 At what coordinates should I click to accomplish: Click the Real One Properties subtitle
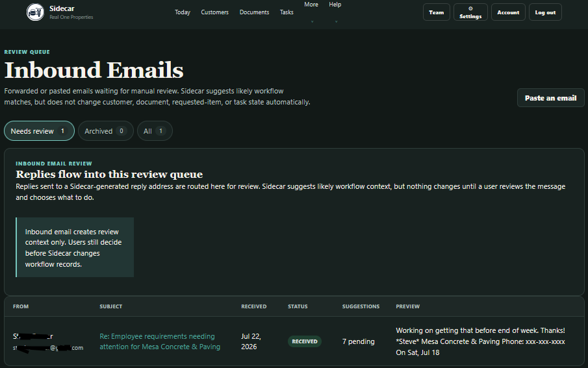pos(71,18)
